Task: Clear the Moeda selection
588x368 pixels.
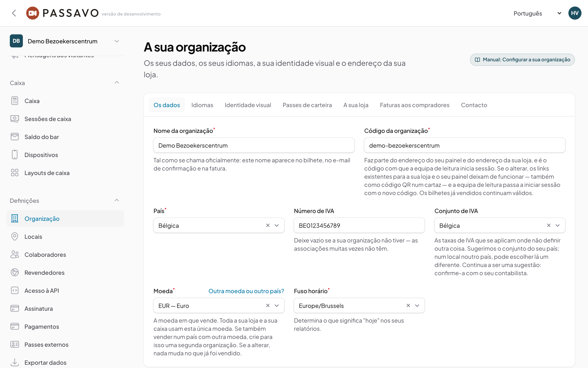Action: click(268, 305)
